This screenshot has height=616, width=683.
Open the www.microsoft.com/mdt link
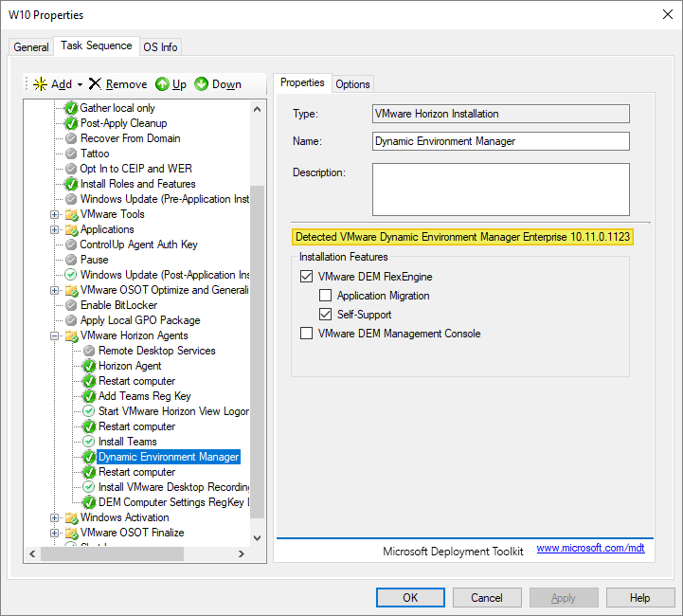coord(590,549)
